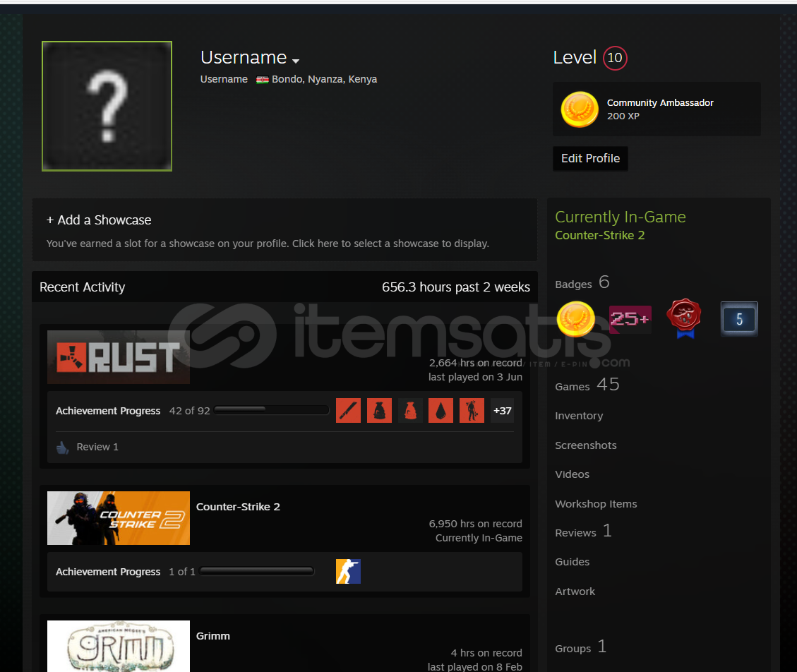The height and width of the screenshot is (672, 797).
Task: Open the Counter-Strike 2 game title link
Action: [x=238, y=507]
